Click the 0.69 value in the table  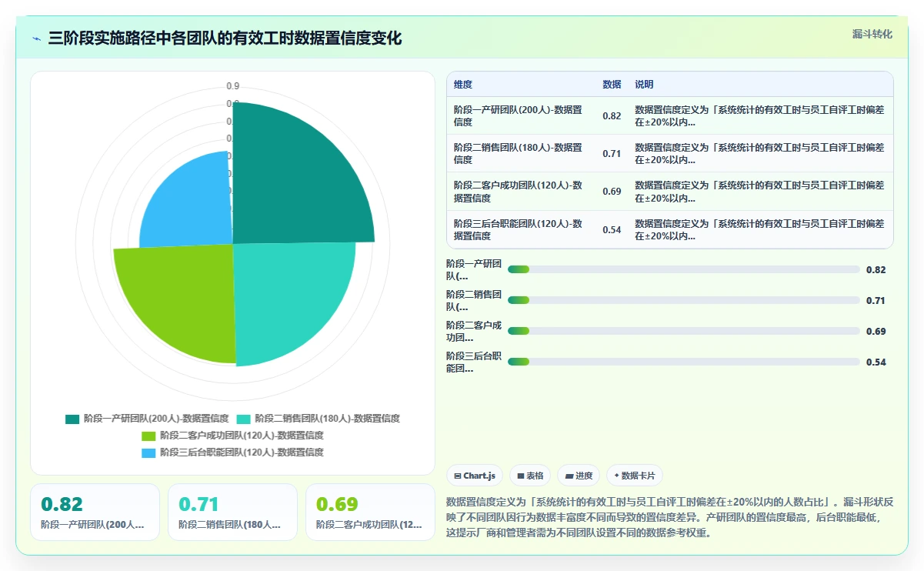[x=612, y=192]
